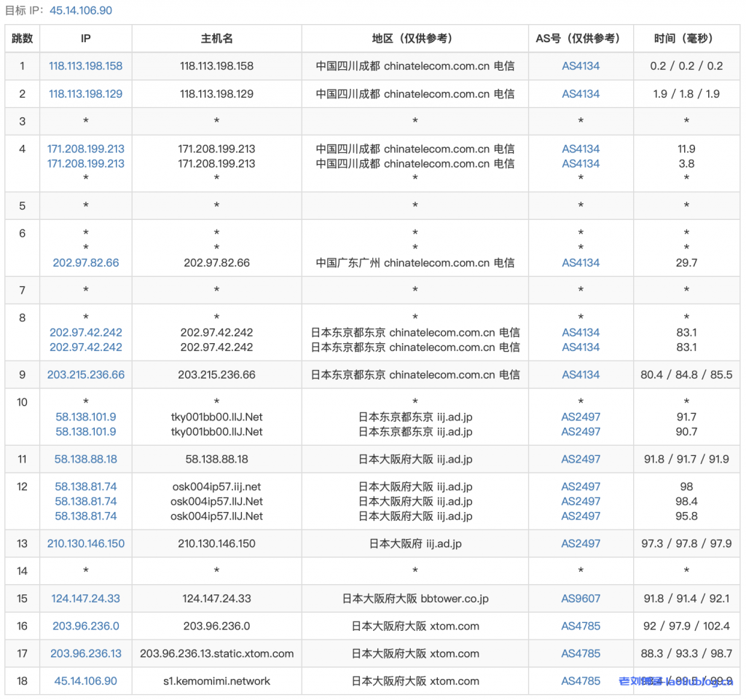Viewport: 746px width, 700px height.
Task: Open the AS9607 link
Action: 581,598
